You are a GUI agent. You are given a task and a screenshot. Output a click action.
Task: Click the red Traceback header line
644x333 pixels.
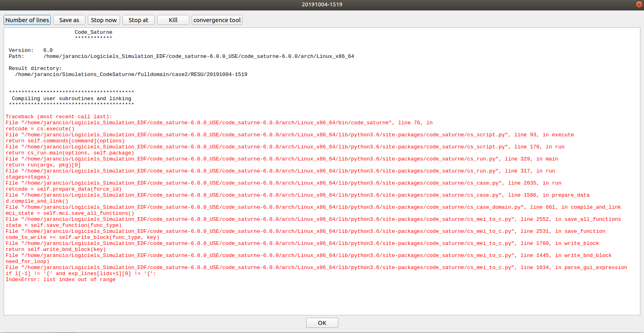click(x=59, y=117)
